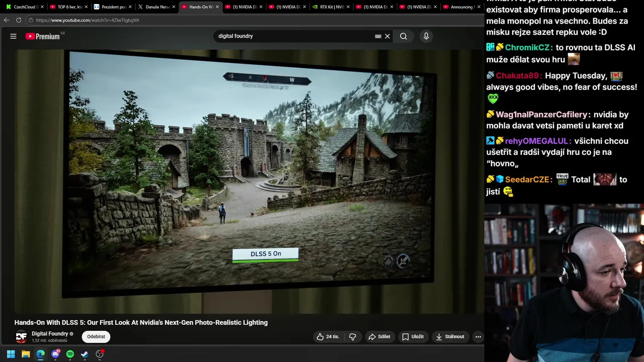Open Discord from the taskbar
The image size is (644, 362).
tap(55, 354)
